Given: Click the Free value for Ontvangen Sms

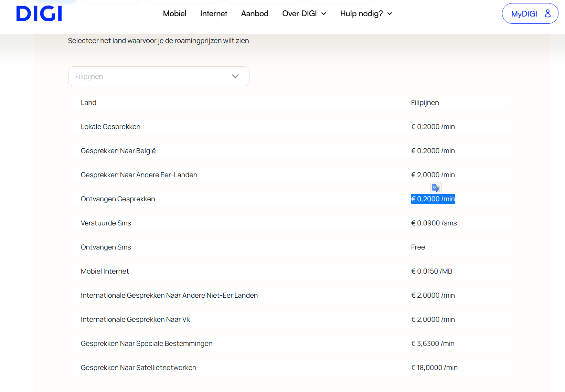Looking at the screenshot, I should [418, 247].
